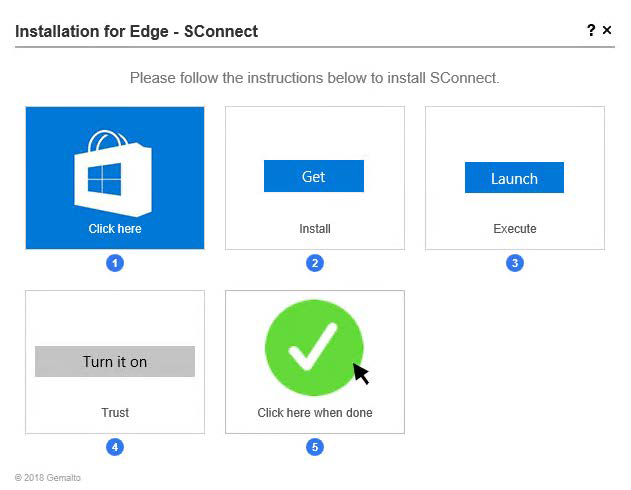Close the SConnect installation dialog
This screenshot has width=631, height=490.
coord(607,30)
